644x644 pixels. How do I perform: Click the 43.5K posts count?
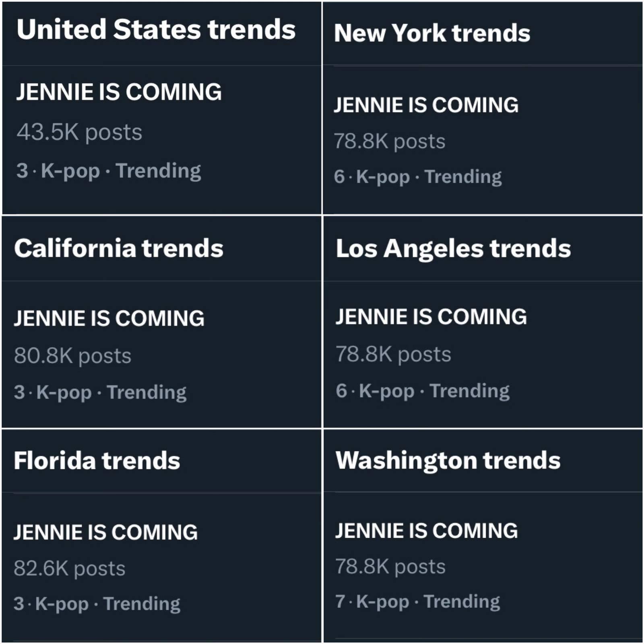79,132
